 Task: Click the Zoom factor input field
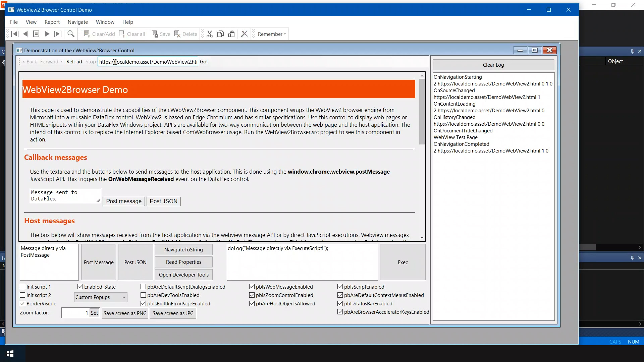(75, 313)
